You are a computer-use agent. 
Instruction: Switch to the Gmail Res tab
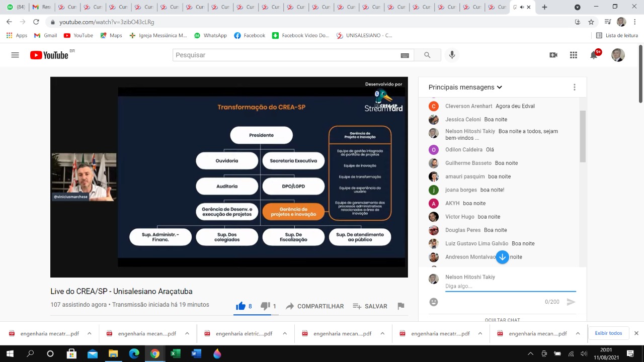point(42,7)
